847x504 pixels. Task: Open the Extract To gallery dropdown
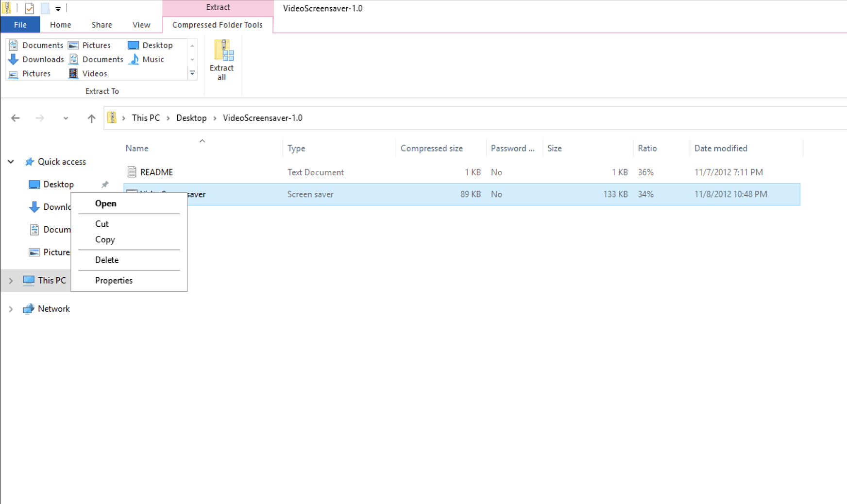coord(192,73)
